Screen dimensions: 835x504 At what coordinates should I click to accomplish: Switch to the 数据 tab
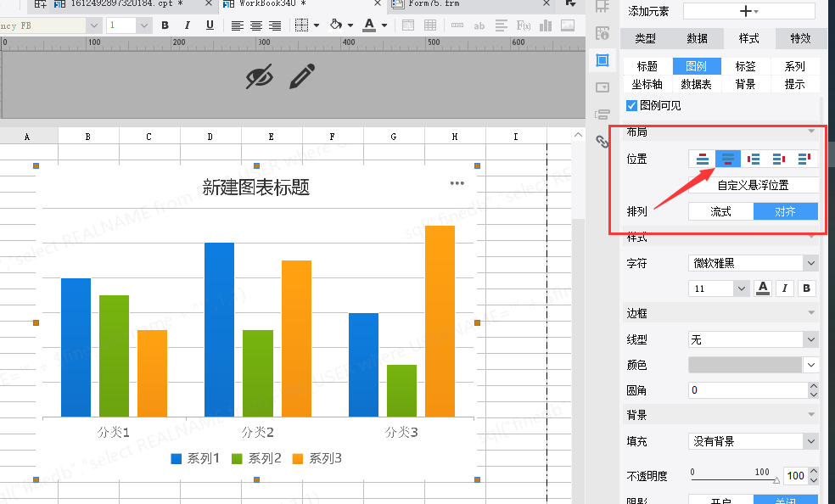coord(697,38)
